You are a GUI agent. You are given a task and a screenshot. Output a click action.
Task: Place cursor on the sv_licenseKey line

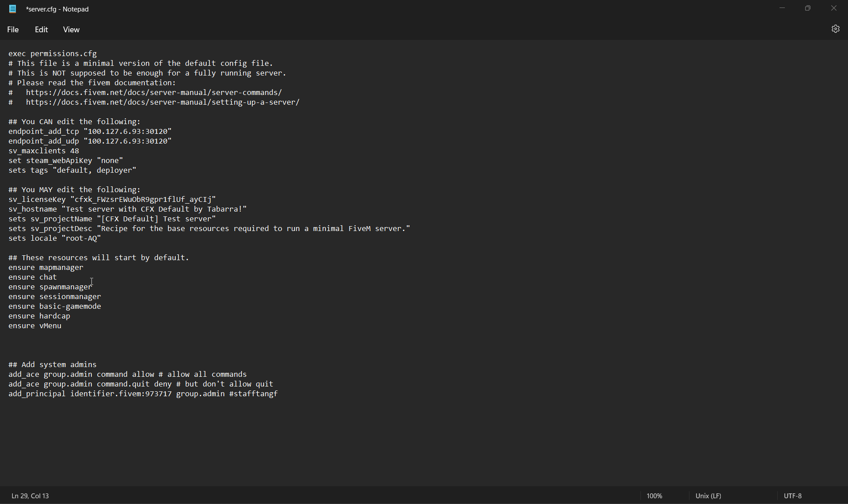[x=112, y=199]
